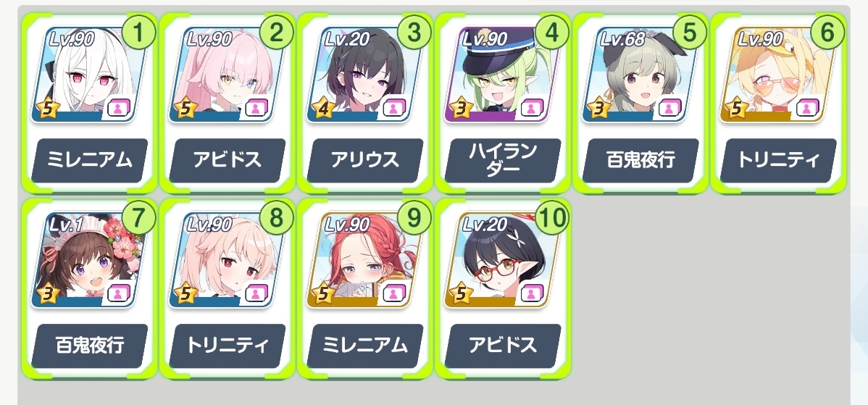Click the pink person icon on card 8

(256, 293)
